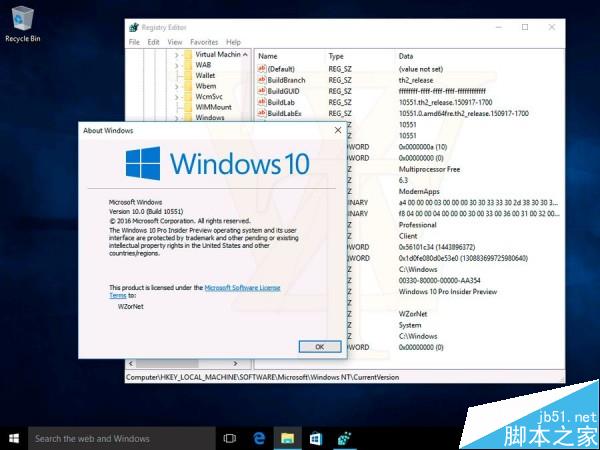Screen dimensions: 600x450
Task: Select the Multiprocessor Free data value
Action: 429,169
